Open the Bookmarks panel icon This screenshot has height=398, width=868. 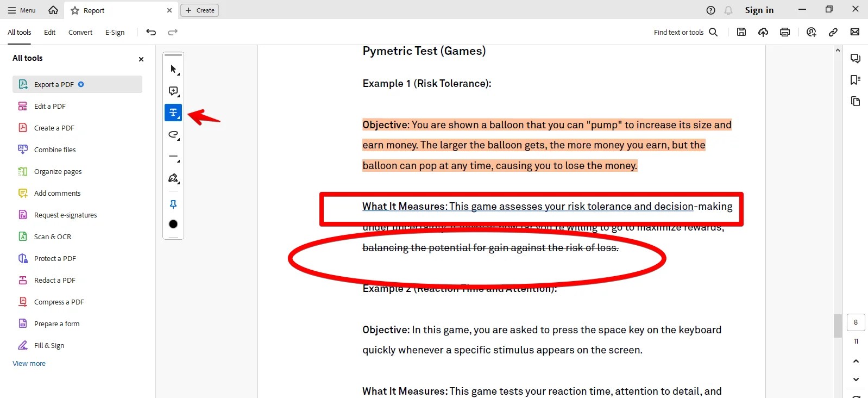pyautogui.click(x=855, y=80)
